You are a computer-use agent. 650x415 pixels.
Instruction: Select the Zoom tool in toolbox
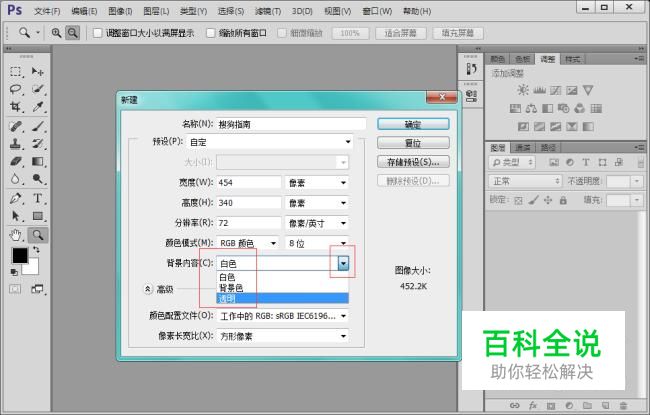(x=38, y=235)
